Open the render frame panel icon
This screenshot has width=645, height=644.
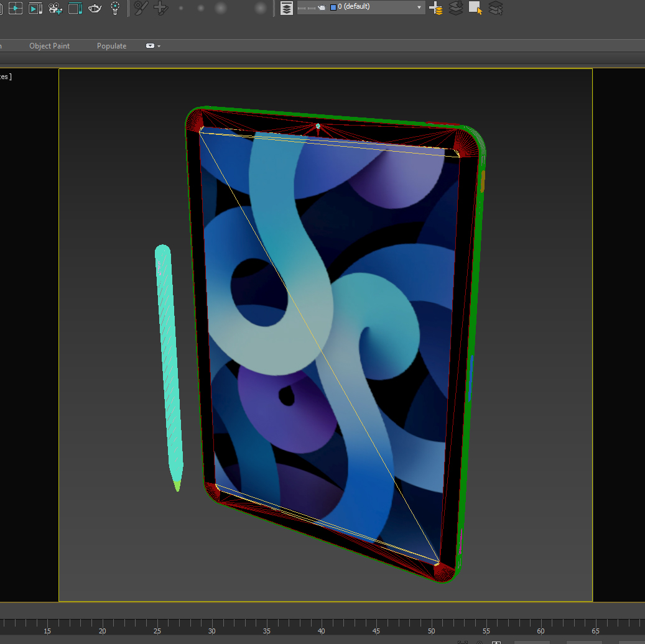(75, 8)
